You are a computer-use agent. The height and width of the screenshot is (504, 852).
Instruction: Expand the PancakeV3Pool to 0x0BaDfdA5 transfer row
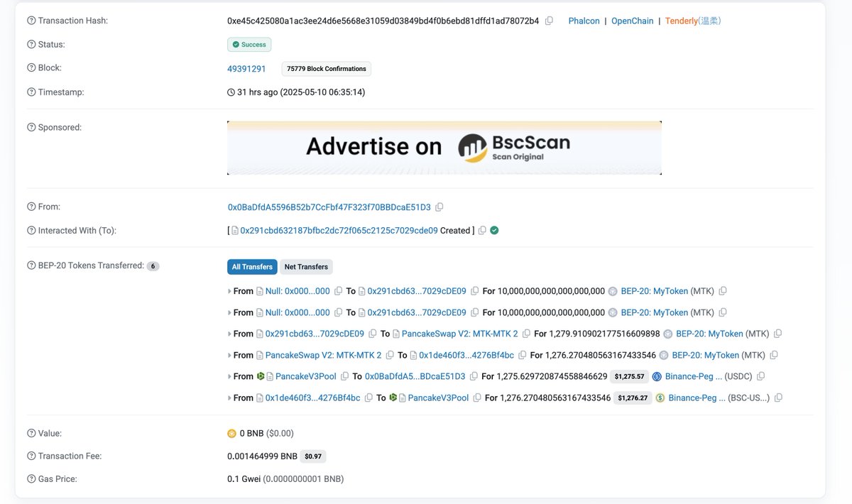229,376
